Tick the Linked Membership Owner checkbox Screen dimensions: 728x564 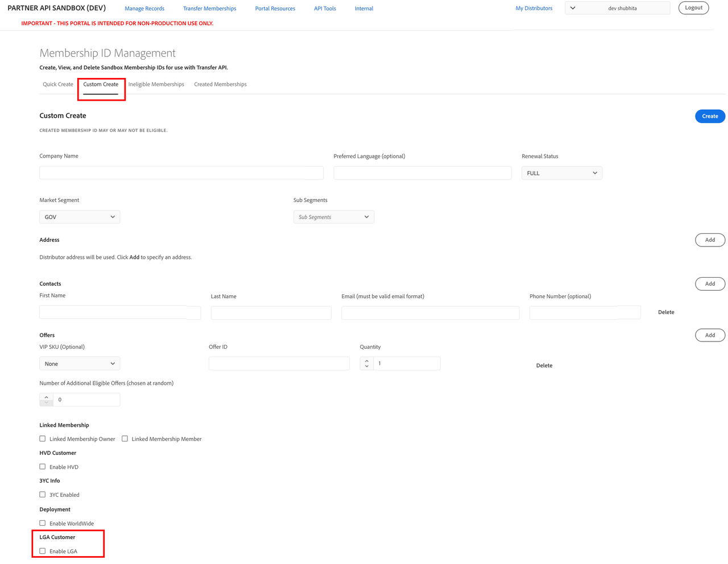(43, 439)
